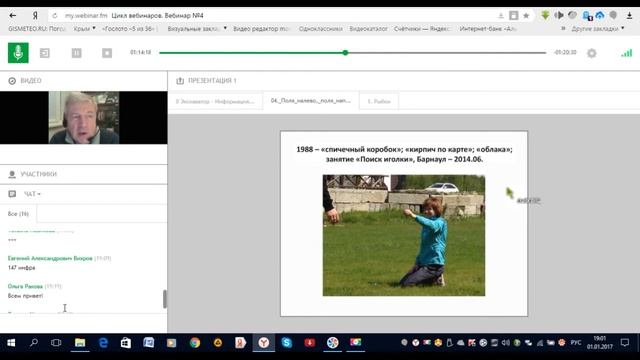Image resolution: width=640 pixels, height=360 pixels.
Task: Select the Все (16) chat tab
Action: coord(18,213)
